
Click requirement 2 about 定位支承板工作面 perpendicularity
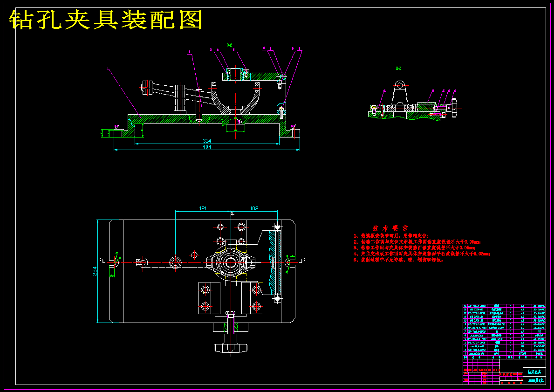417,242
